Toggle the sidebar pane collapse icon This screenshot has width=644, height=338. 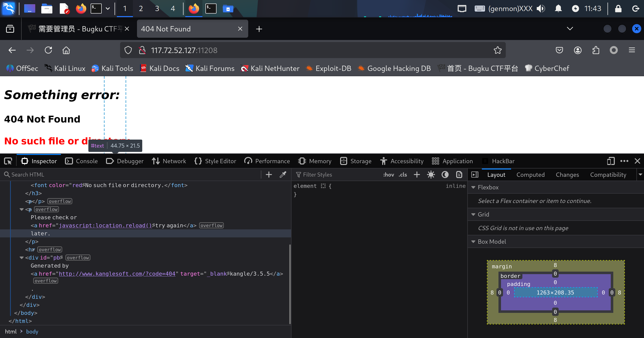475,175
